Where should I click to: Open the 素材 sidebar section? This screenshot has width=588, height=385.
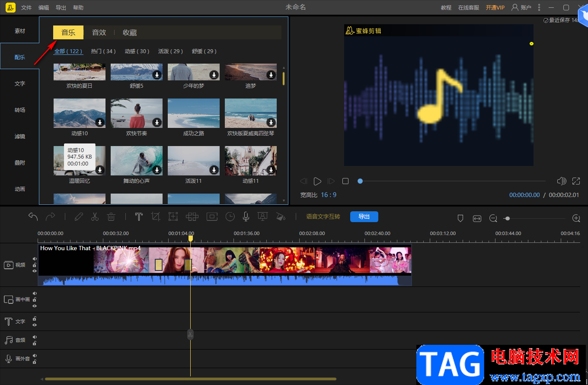pos(20,31)
